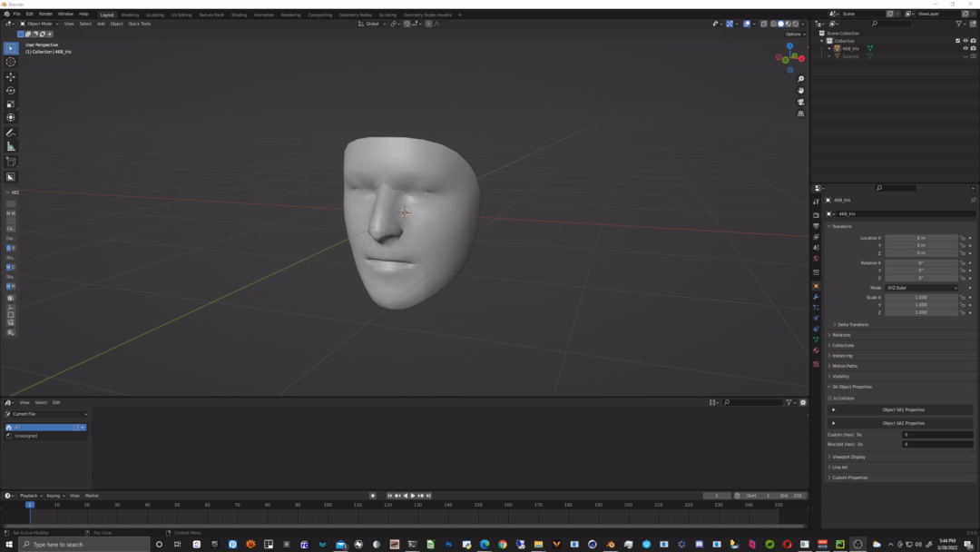
Task: Open the Object Mode dropdown
Action: [39, 24]
